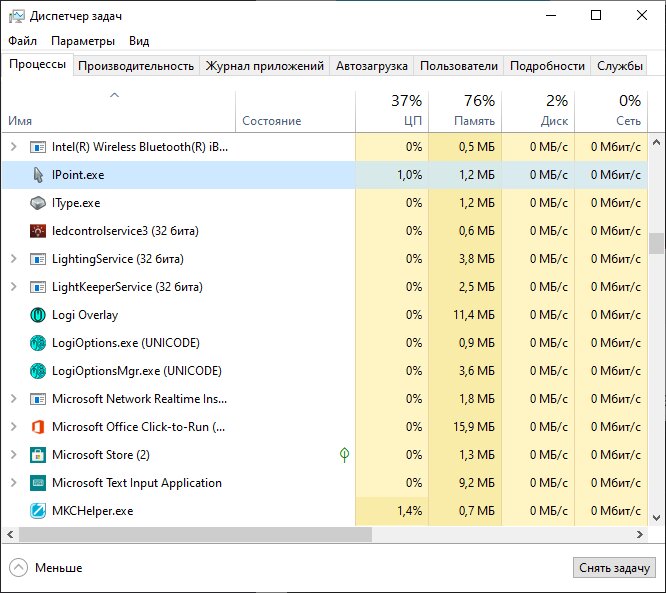Viewport: 666px width, 593px height.
Task: Click the horizontal scrollbar right arrow
Action: (640, 534)
